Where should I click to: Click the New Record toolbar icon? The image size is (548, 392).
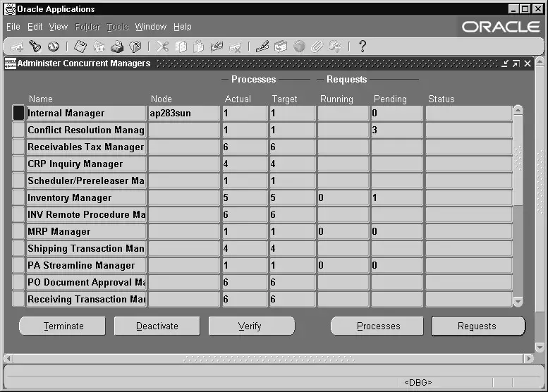(17, 47)
